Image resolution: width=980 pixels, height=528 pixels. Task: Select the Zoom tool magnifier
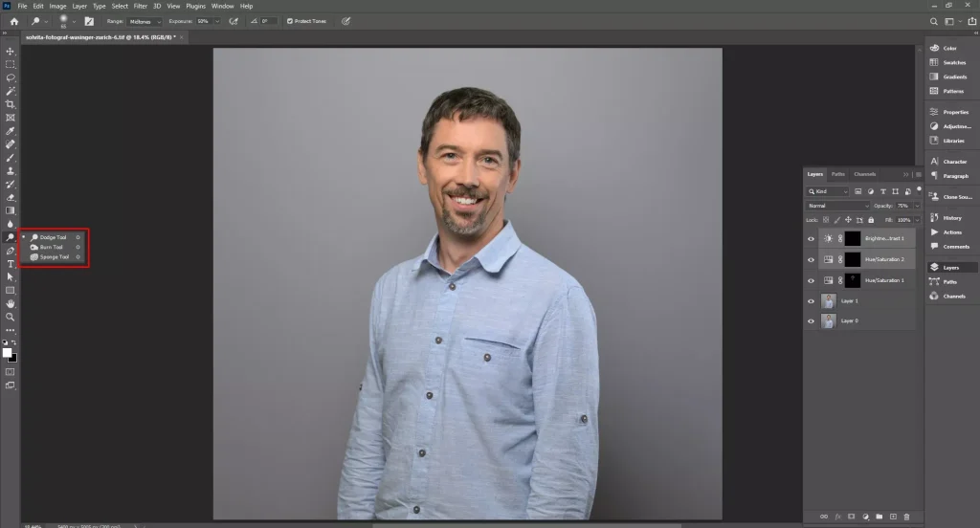coord(11,317)
